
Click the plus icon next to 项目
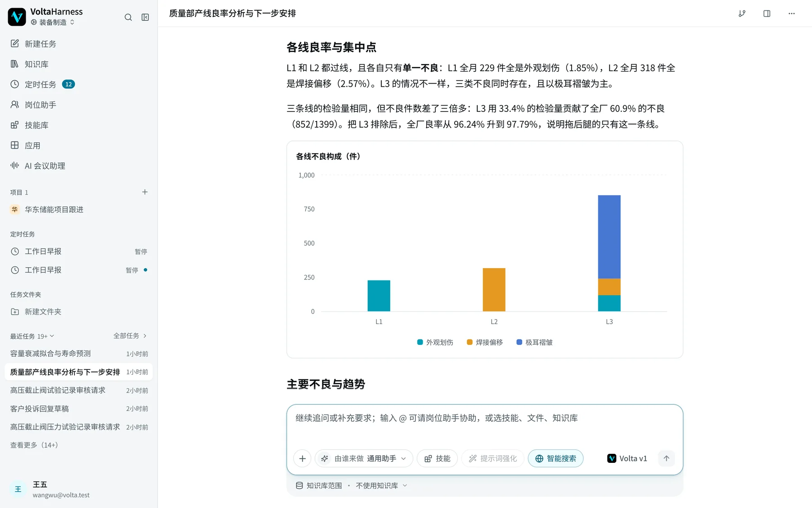click(145, 192)
